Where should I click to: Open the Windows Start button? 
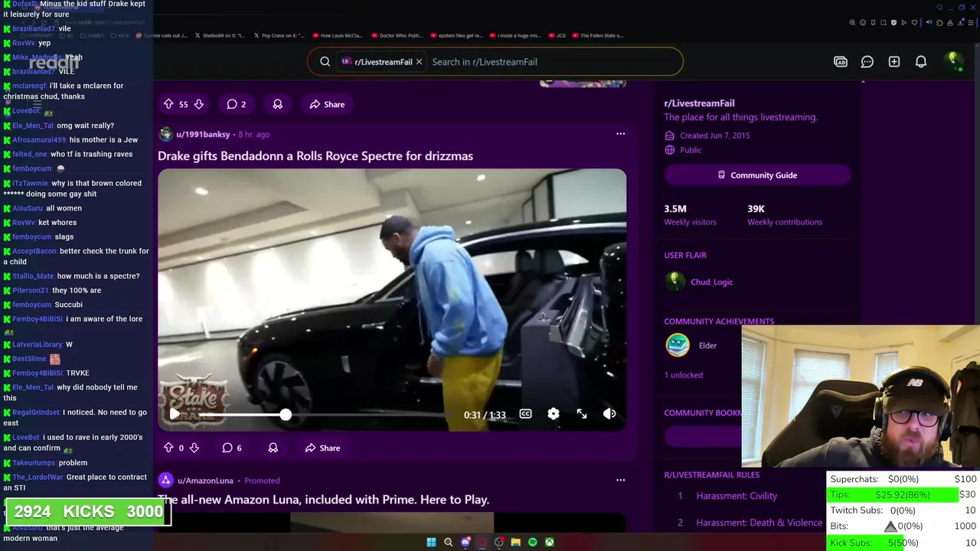(x=431, y=542)
